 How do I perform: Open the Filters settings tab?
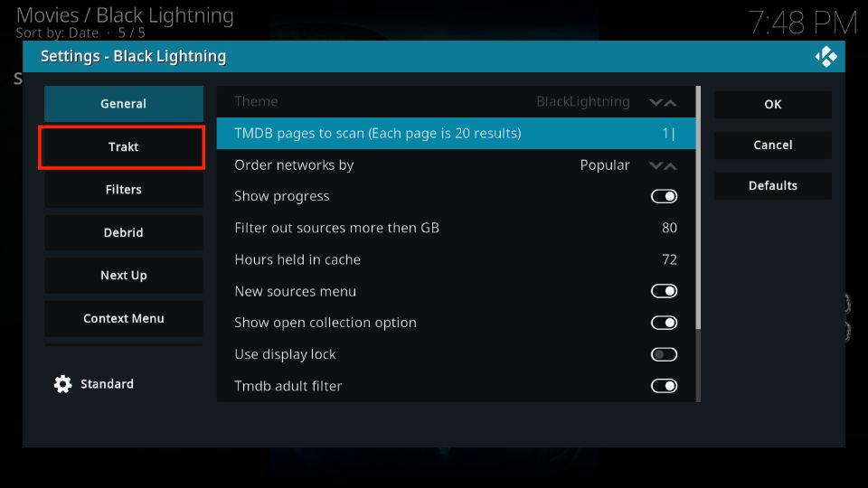(124, 189)
